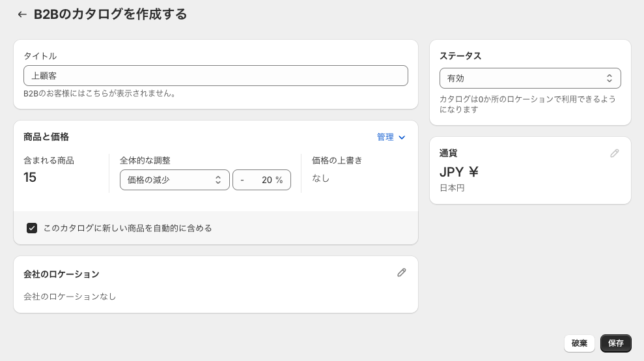The height and width of the screenshot is (361, 644).
Task: Click the 含まれる商品 count of 15
Action: point(30,177)
